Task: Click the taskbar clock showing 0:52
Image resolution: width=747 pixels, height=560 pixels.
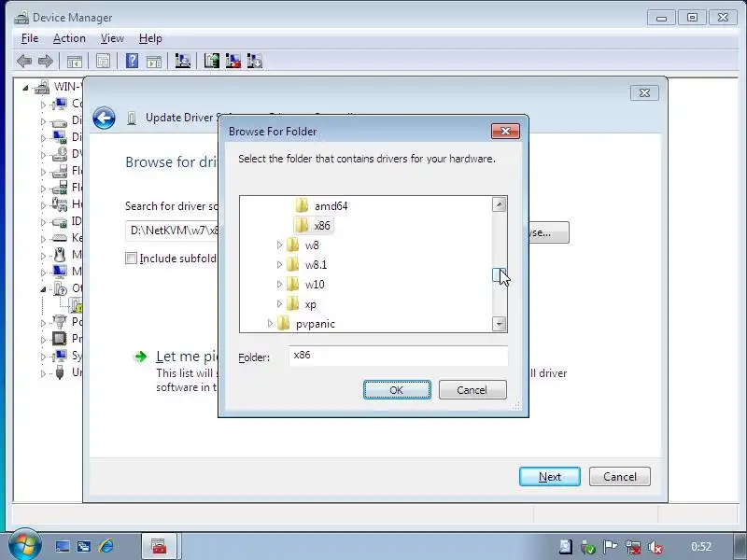Action: (x=701, y=547)
